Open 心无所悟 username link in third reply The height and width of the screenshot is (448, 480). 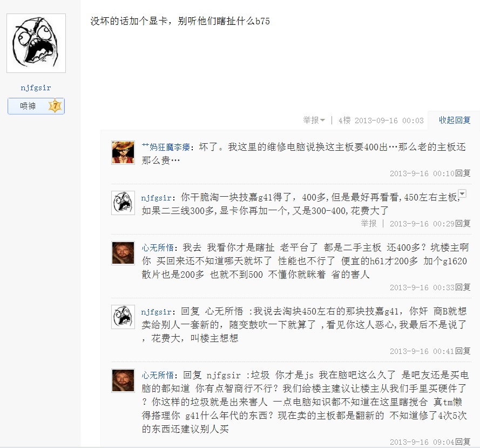[x=158, y=248]
